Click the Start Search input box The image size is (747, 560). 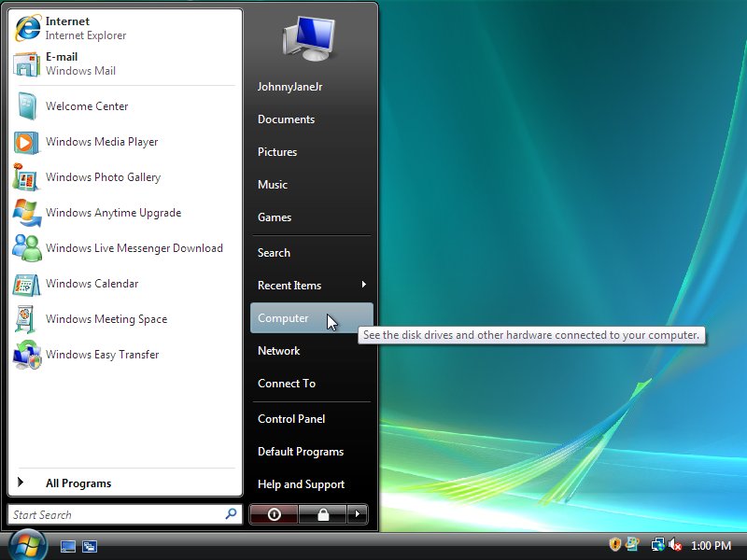pyautogui.click(x=117, y=514)
